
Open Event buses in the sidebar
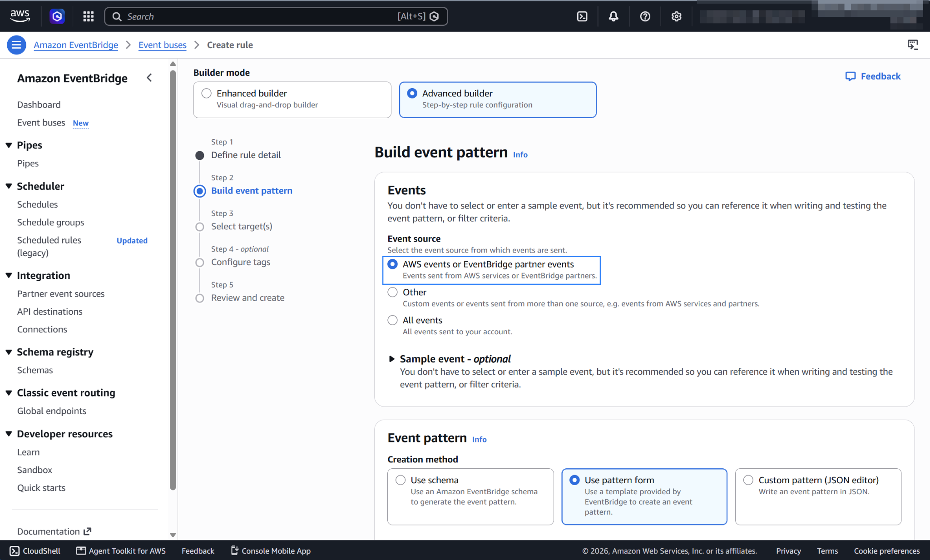41,123
